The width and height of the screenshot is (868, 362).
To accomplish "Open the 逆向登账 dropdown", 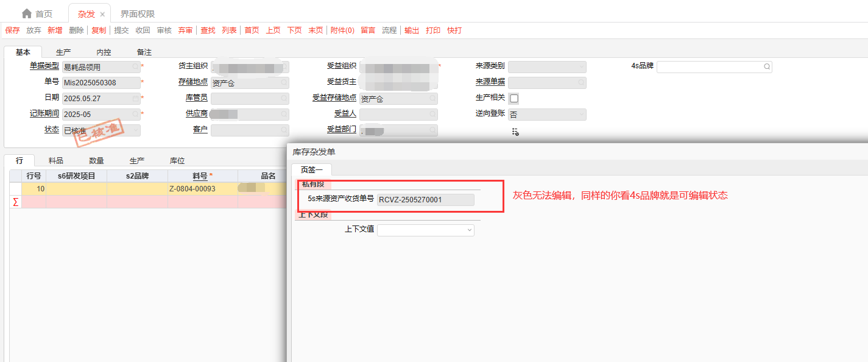I will 581,115.
